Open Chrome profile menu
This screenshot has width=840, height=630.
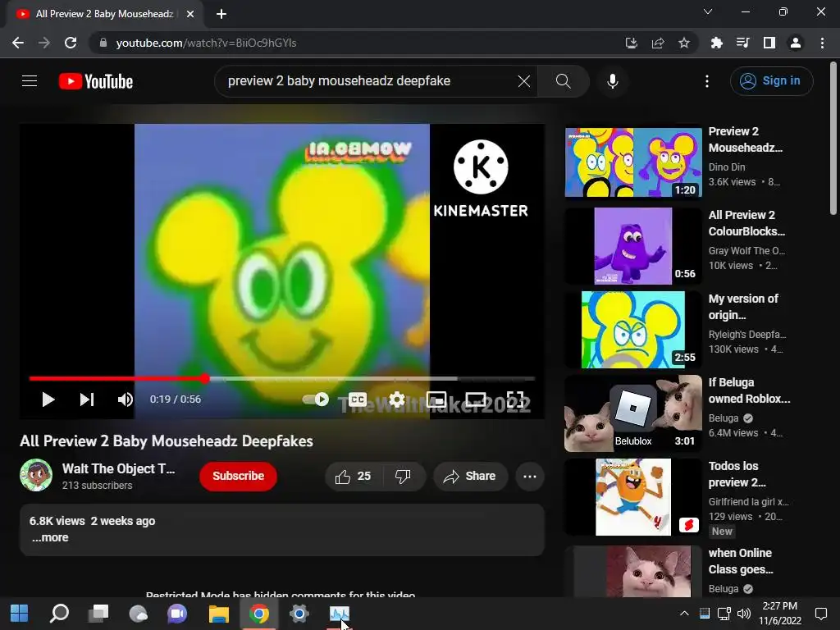pyautogui.click(x=795, y=43)
